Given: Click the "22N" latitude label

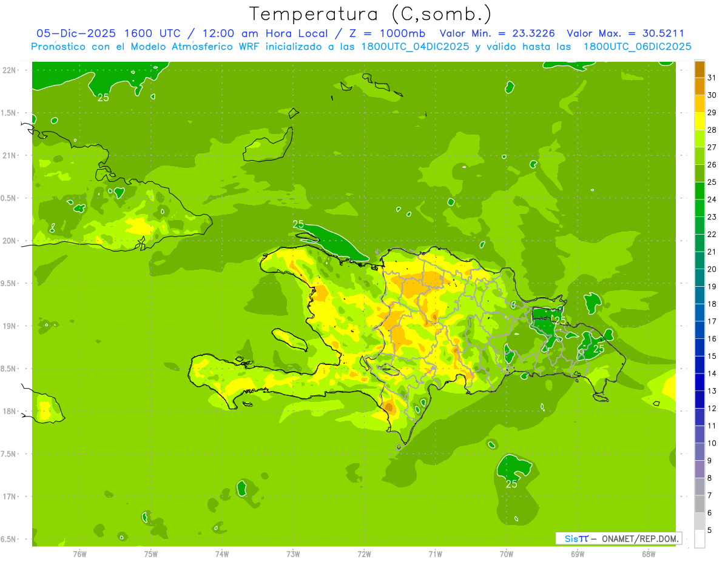Looking at the screenshot, I should (10, 70).
